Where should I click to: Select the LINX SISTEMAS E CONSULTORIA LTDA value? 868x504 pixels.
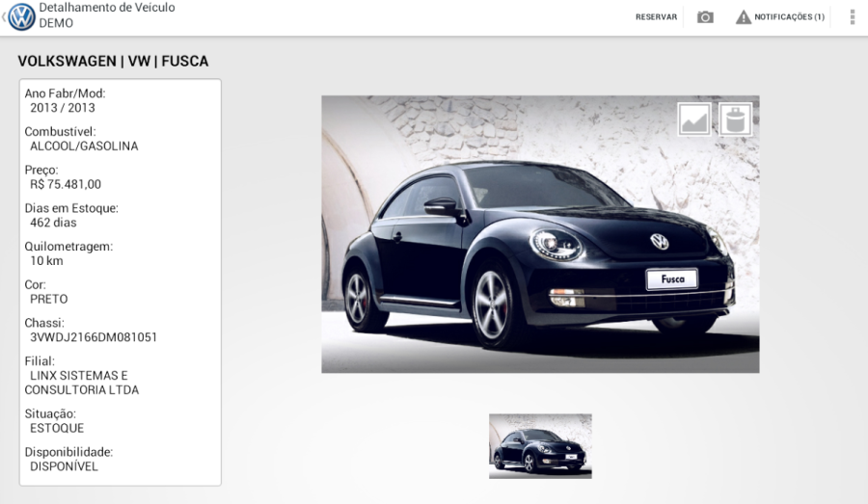pos(81,383)
